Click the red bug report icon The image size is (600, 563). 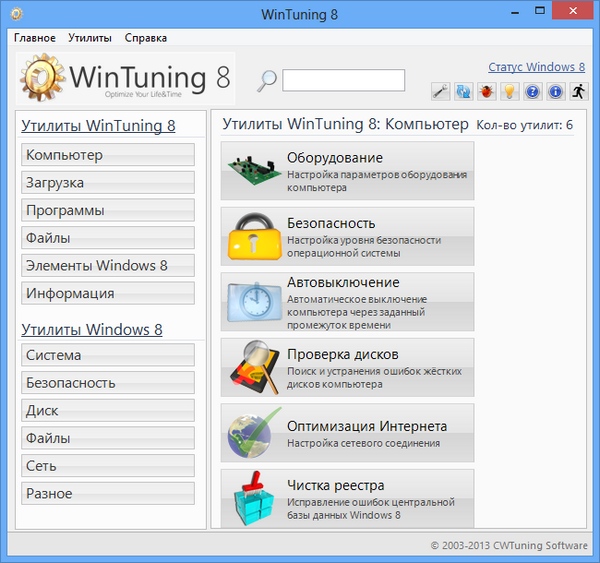[x=486, y=91]
